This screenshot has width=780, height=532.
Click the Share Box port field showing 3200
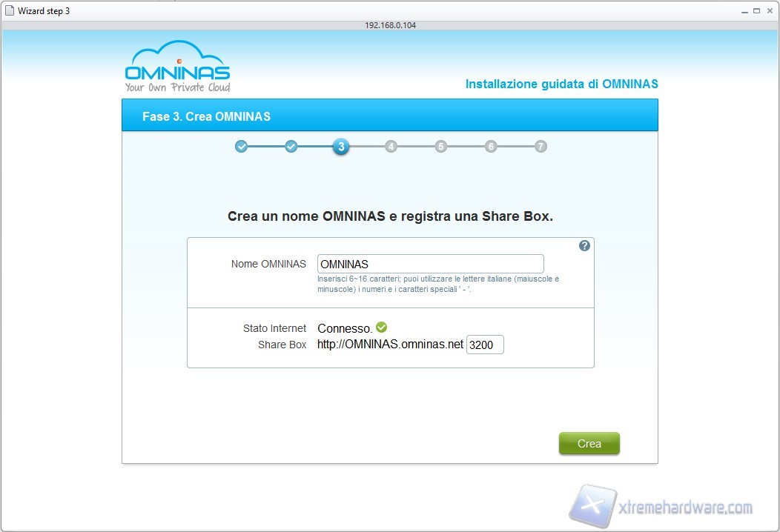485,345
